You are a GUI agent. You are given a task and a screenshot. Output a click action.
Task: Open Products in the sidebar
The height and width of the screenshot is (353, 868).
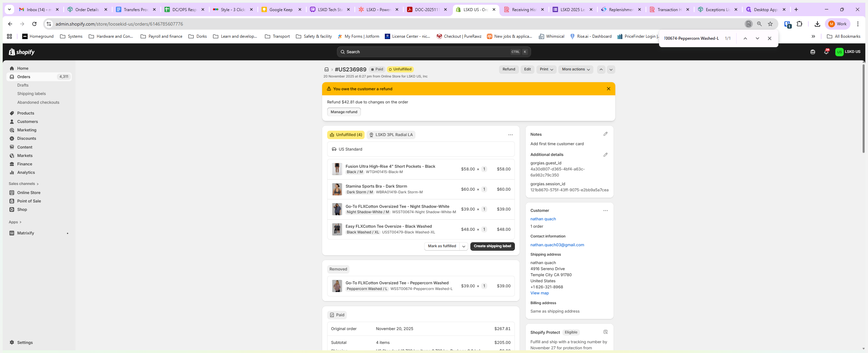pyautogui.click(x=26, y=113)
